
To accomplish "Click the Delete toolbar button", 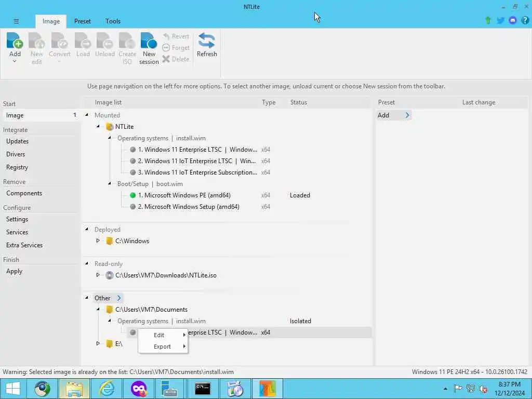I will click(176, 59).
